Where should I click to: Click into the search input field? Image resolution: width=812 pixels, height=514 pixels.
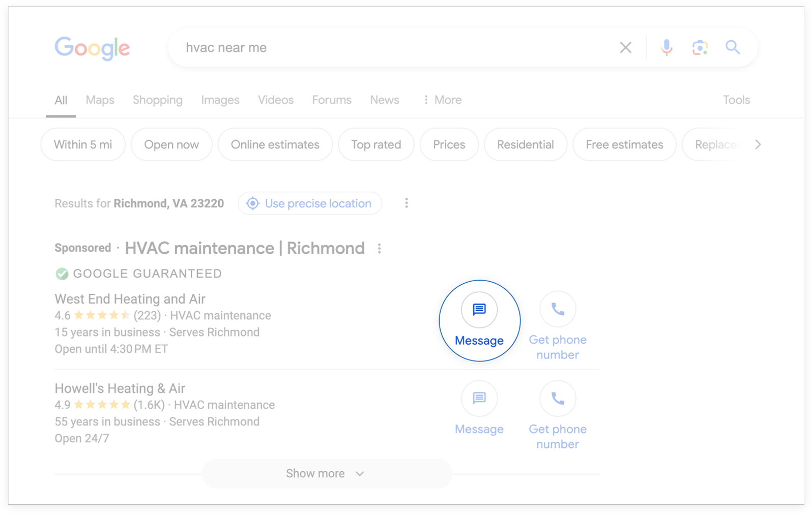(387, 48)
